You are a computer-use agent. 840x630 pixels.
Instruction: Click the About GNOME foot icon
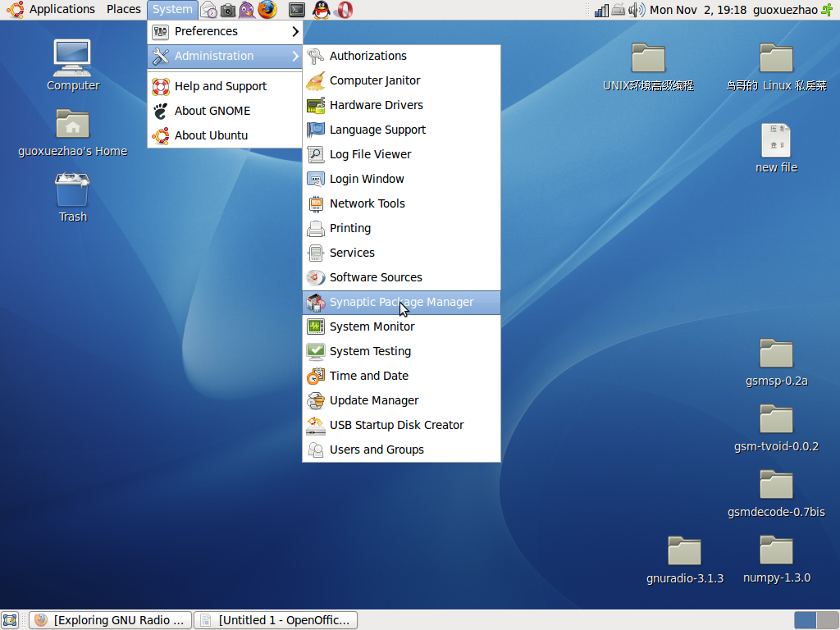(161, 111)
